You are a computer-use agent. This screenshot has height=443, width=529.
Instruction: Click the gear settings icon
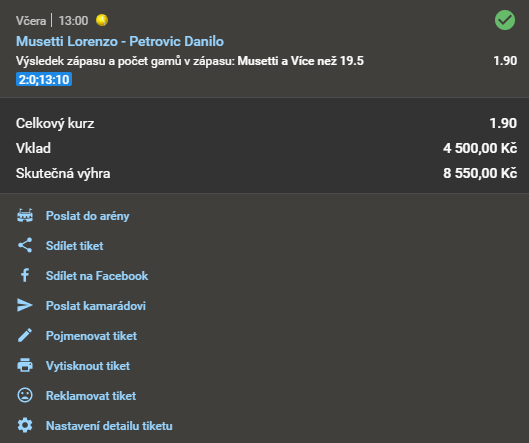(25, 425)
